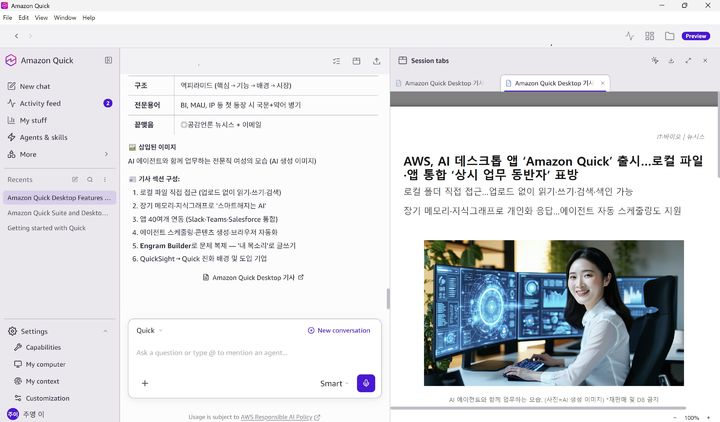Open Customization settings
This screenshot has width=720, height=422.
[47, 399]
